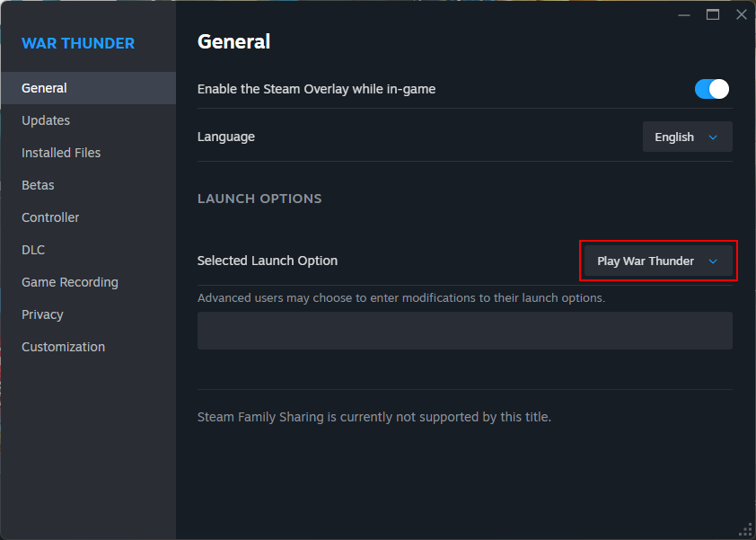
Task: Show the Privacy settings page
Action: click(x=42, y=314)
